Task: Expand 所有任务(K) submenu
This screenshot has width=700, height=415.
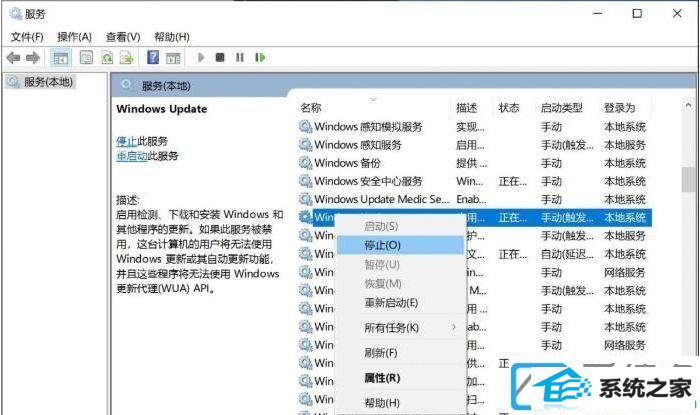Action: [x=400, y=328]
